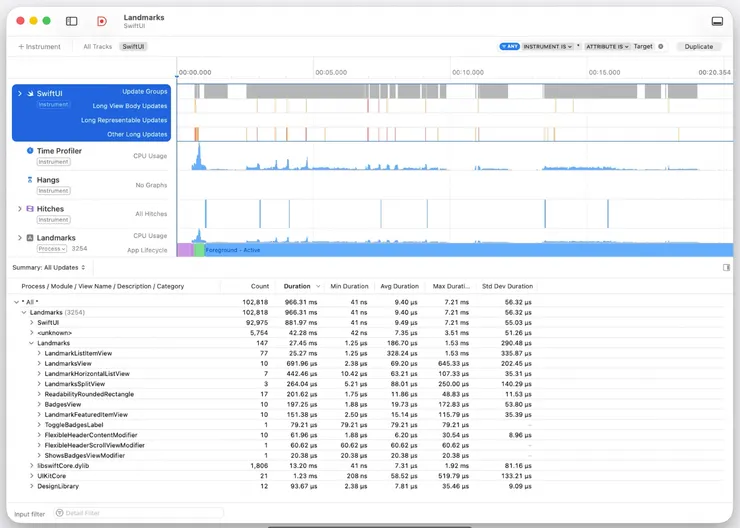Click the SwiftUI instrument icon
This screenshot has width=740, height=528.
tap(30, 93)
